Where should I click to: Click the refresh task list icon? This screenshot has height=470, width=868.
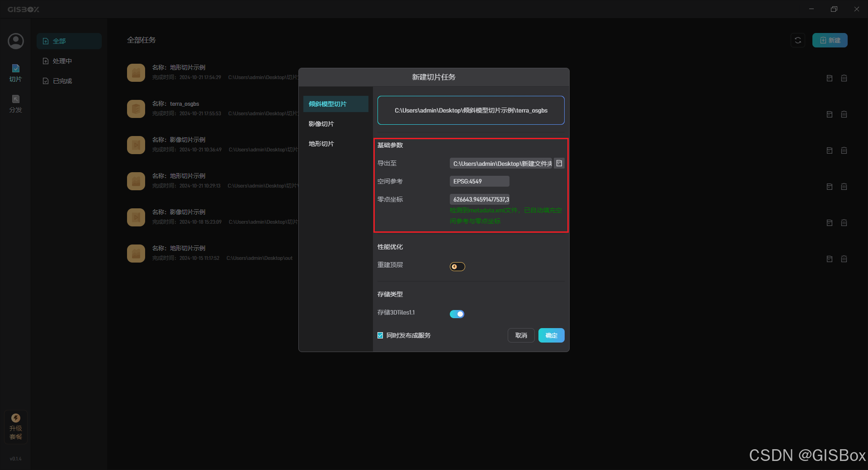click(798, 40)
